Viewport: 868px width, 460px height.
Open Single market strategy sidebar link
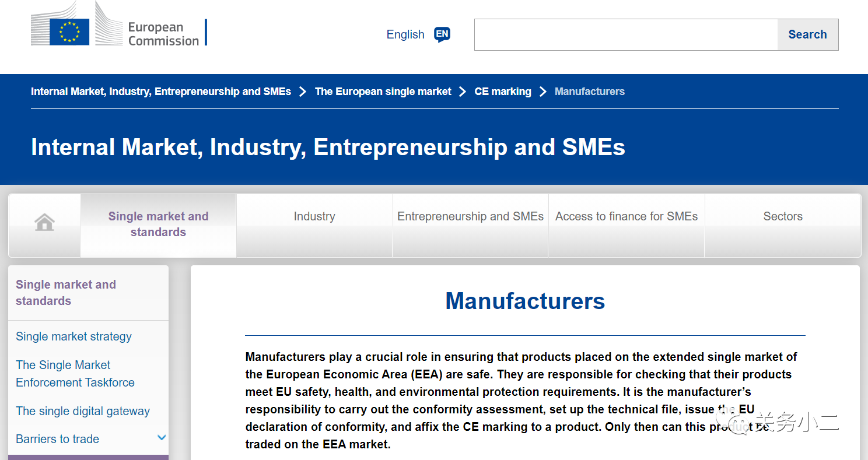tap(73, 336)
